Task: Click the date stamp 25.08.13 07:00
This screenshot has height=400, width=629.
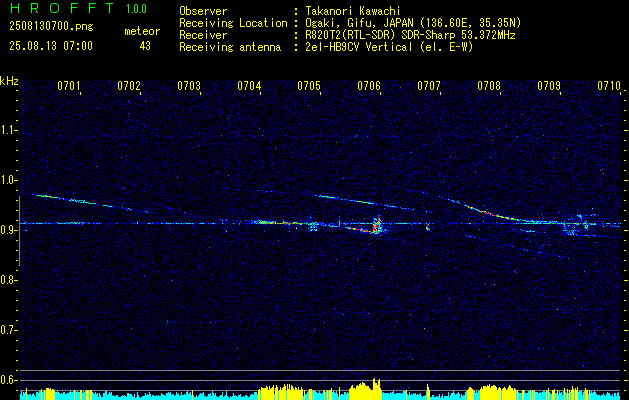Action: coord(51,46)
